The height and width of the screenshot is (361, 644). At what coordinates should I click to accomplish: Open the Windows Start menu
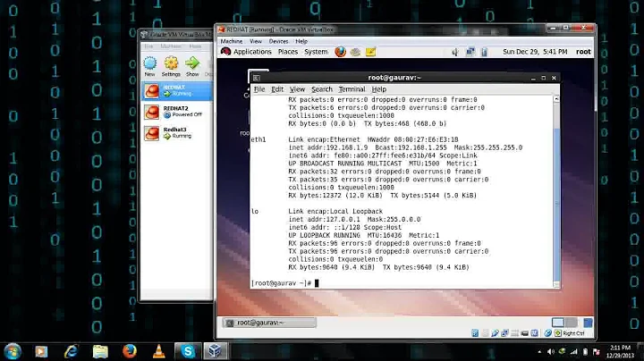(13, 351)
